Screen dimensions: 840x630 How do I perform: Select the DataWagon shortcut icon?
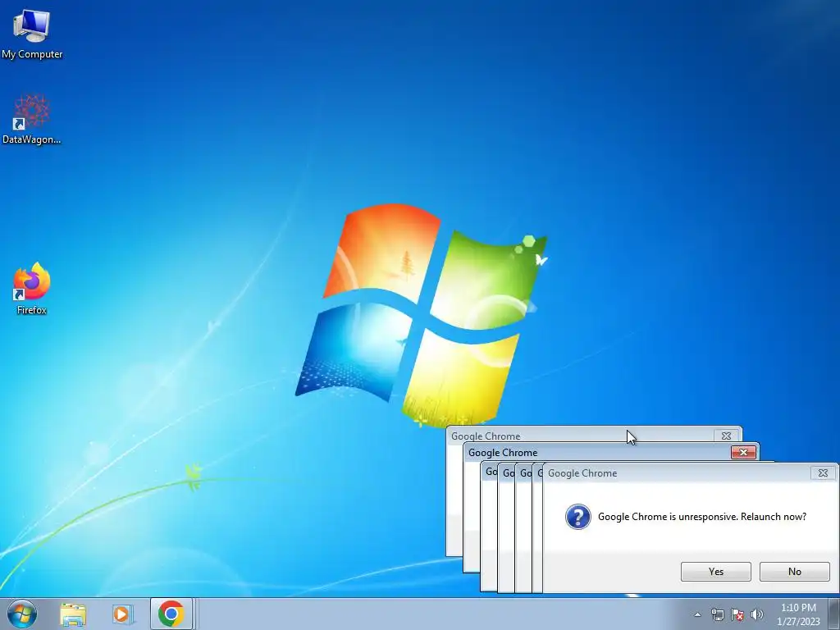pyautogui.click(x=32, y=120)
